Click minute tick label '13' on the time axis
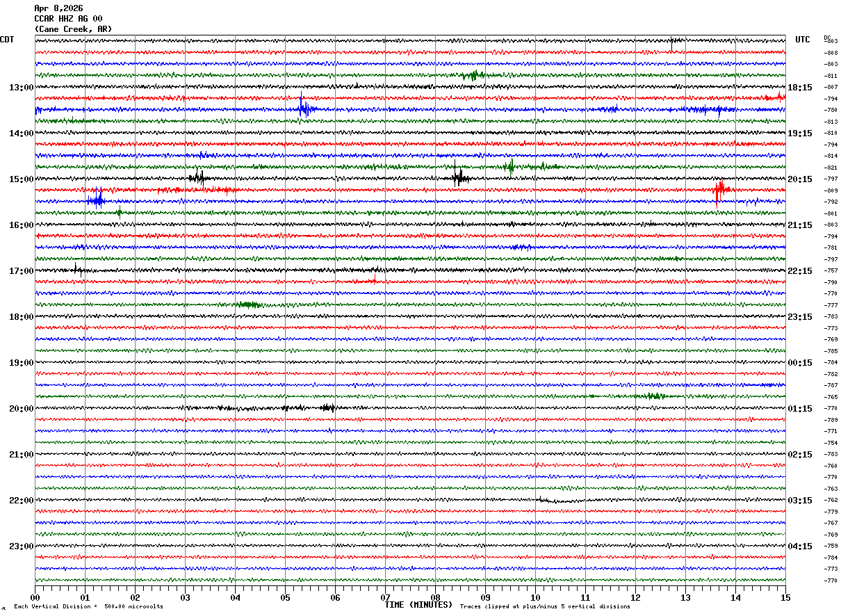 point(685,597)
